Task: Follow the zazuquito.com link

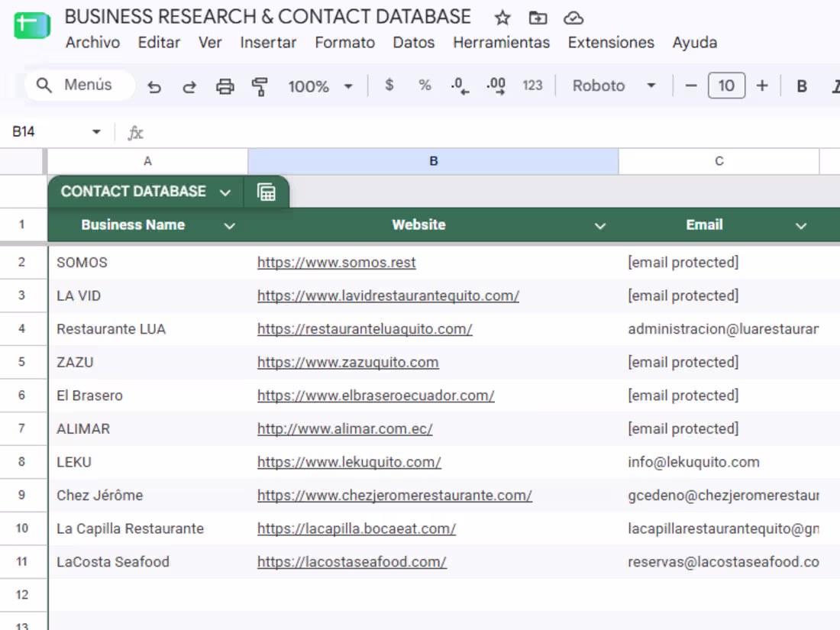Action: point(347,362)
